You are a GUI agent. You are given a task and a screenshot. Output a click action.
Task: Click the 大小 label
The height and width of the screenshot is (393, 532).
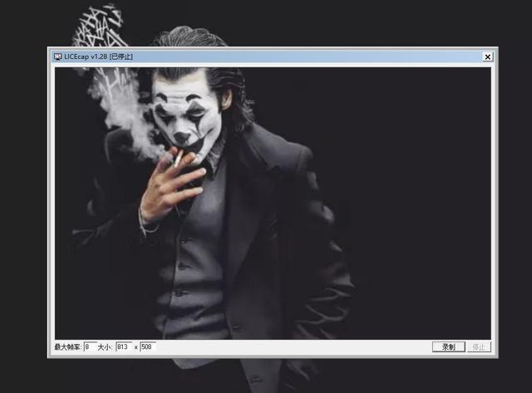(105, 346)
